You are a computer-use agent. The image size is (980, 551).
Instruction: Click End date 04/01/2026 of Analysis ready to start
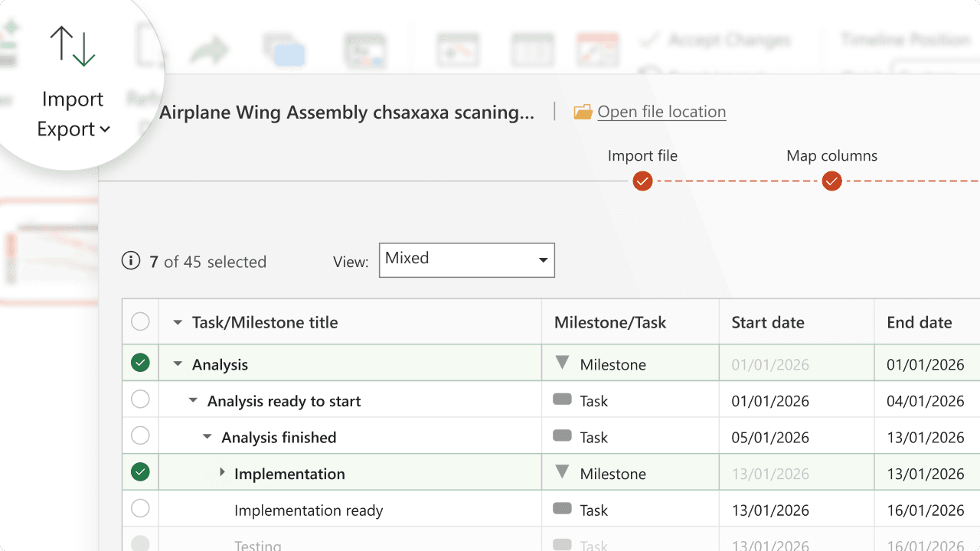pos(926,401)
